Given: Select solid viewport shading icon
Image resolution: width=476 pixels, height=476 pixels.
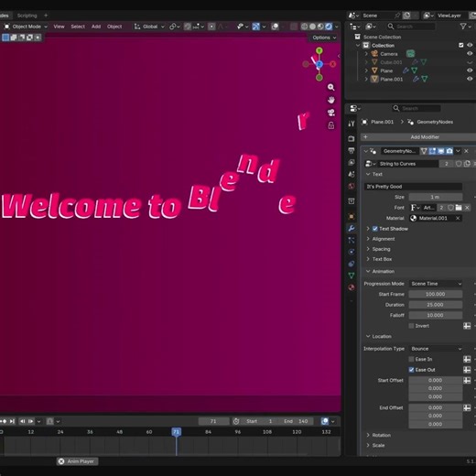Looking at the screenshot, I should pos(312,27).
